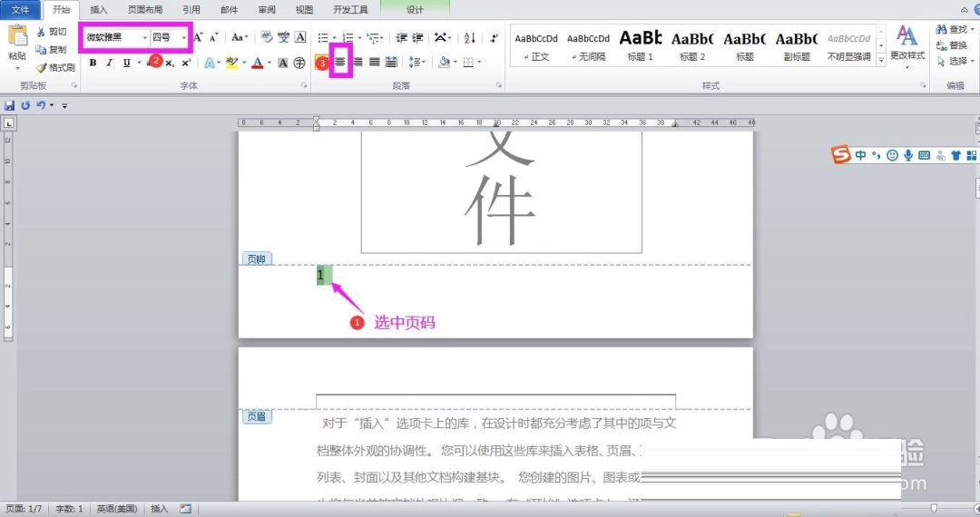Switch to the Insert (插入) tab
The height and width of the screenshot is (517, 980).
coord(99,9)
